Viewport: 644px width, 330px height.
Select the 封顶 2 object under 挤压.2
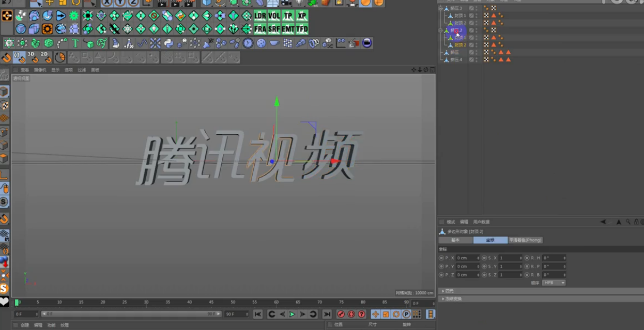(x=460, y=45)
